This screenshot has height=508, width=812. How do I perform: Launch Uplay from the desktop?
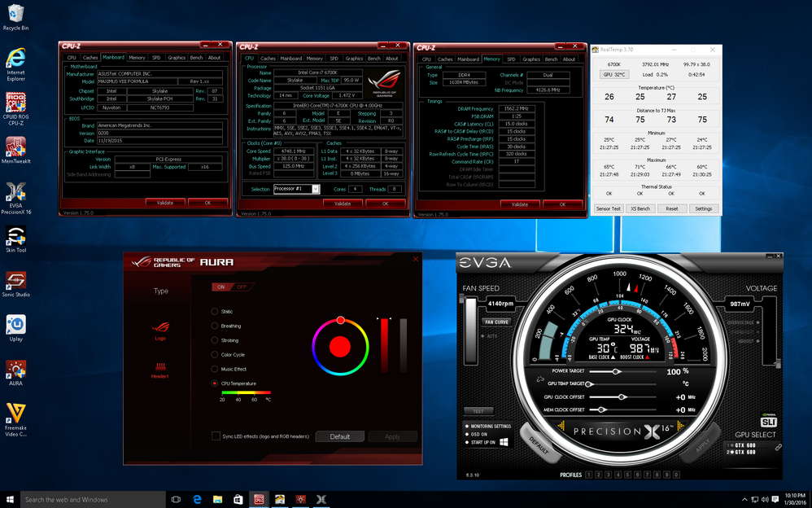[x=15, y=328]
